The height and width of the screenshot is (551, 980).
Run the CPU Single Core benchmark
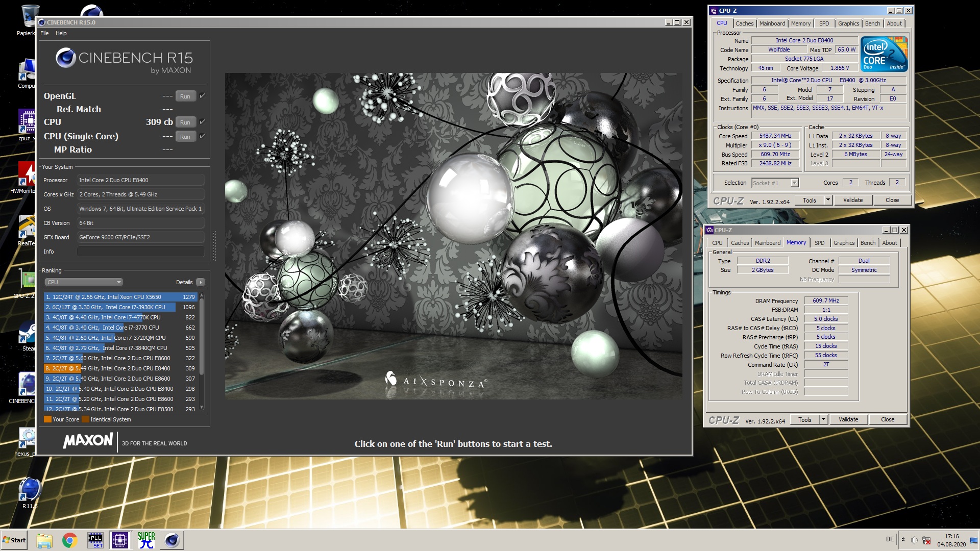(x=185, y=137)
